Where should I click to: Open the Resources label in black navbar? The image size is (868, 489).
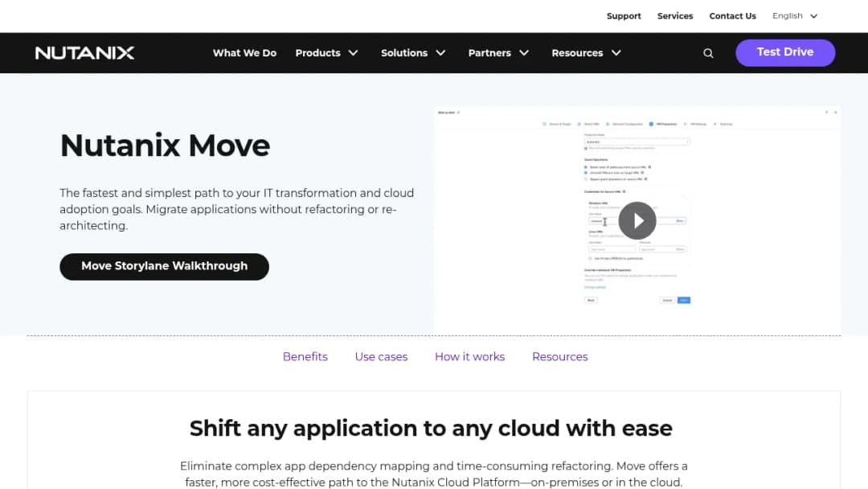click(x=577, y=52)
